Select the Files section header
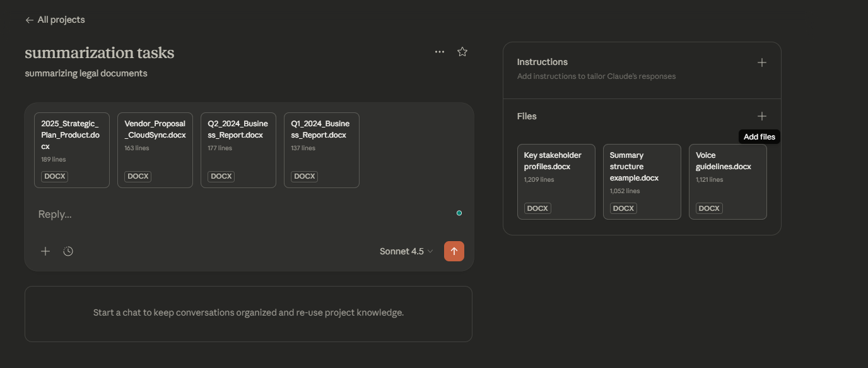The height and width of the screenshot is (368, 868). (526, 116)
